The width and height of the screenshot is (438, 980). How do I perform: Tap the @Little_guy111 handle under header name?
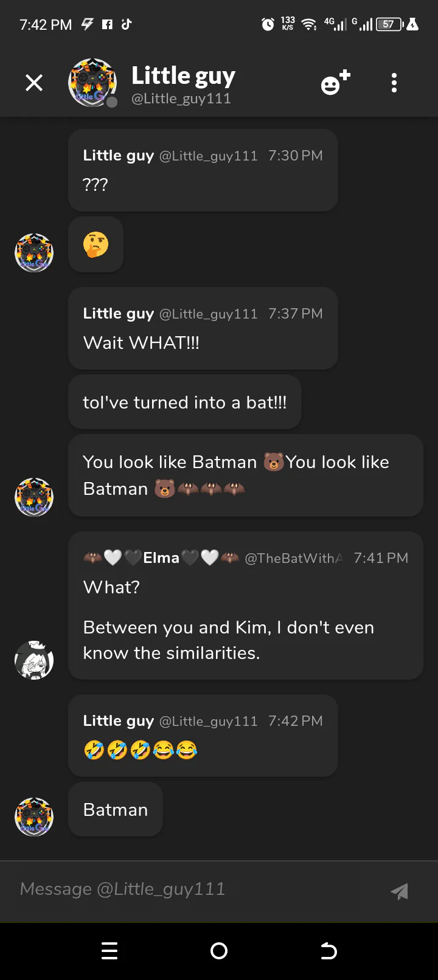[x=181, y=98]
